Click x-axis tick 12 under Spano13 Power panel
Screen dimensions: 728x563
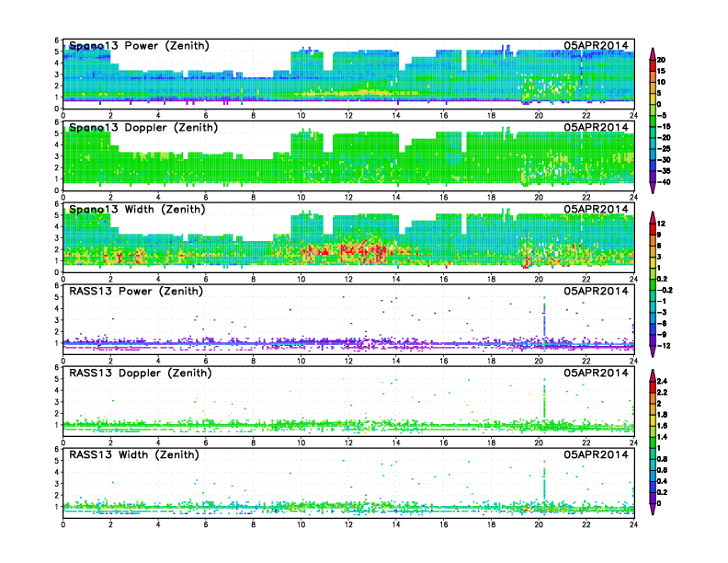(x=348, y=116)
